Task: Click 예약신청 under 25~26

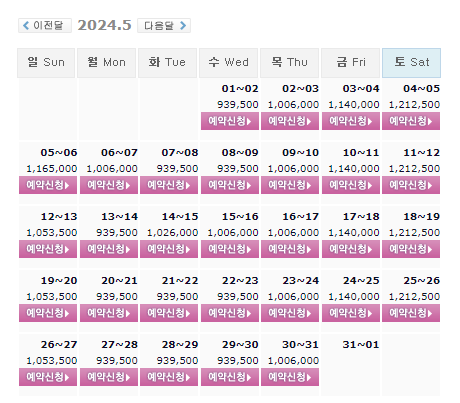Action: 411,313
